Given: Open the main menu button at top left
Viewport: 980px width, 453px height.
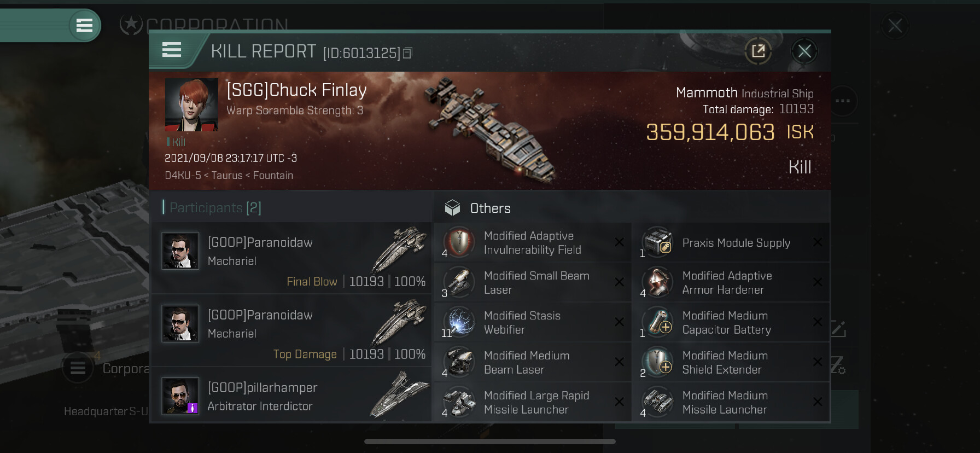Looking at the screenshot, I should click(84, 25).
